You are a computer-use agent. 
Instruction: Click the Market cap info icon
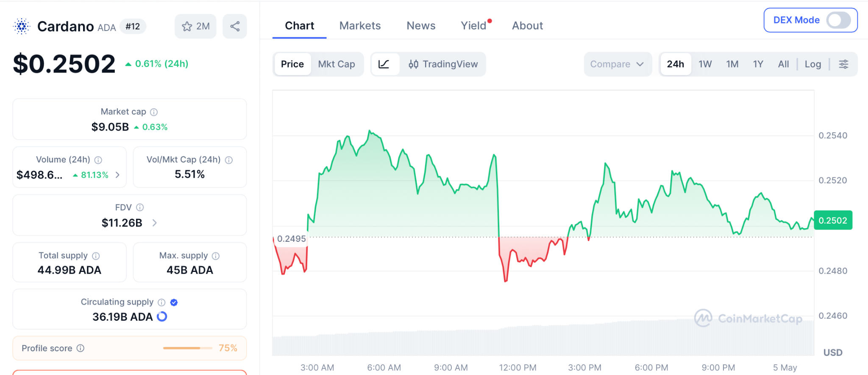[154, 112]
